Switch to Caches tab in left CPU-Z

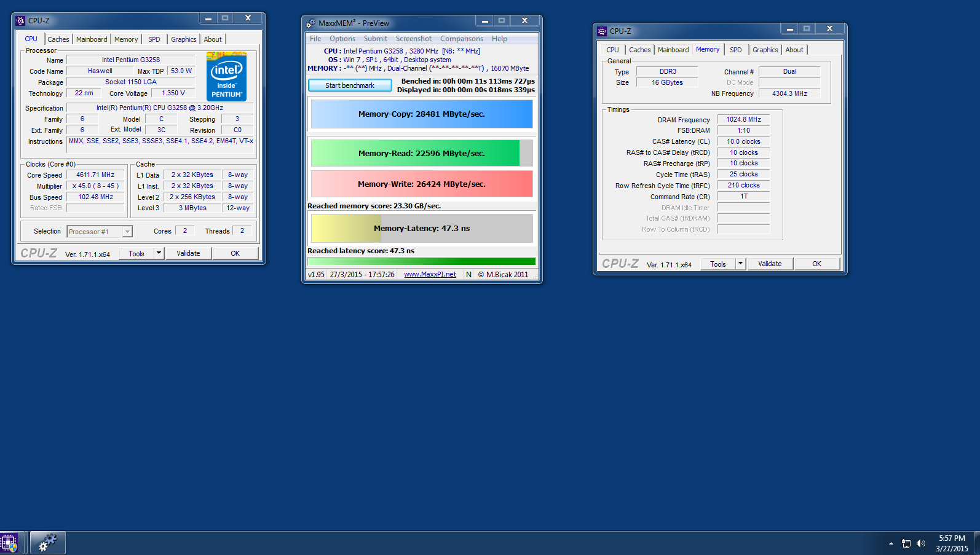58,39
